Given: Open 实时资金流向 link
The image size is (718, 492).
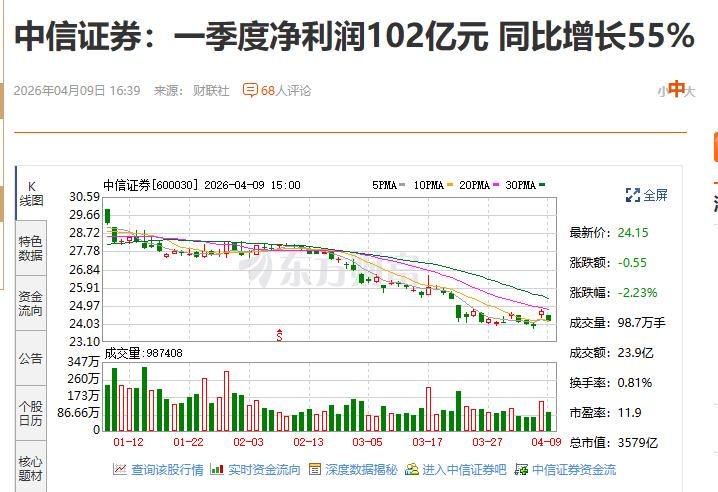Looking at the screenshot, I should click(x=264, y=470).
